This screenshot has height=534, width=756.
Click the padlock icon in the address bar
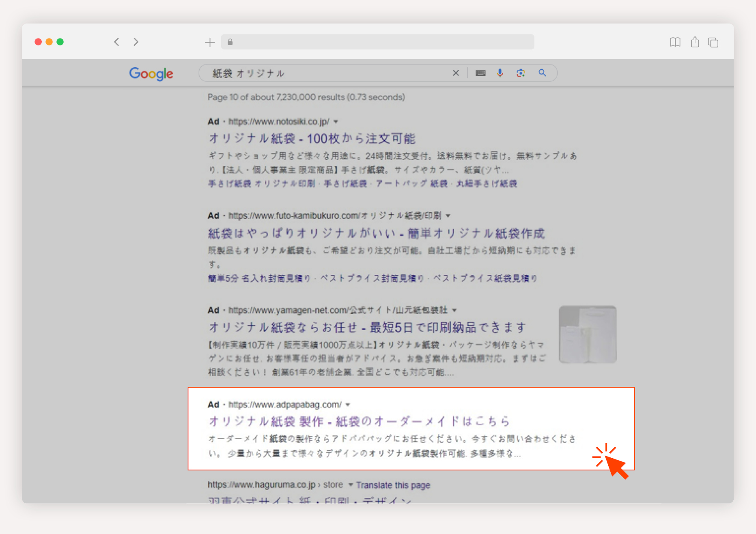click(x=230, y=42)
